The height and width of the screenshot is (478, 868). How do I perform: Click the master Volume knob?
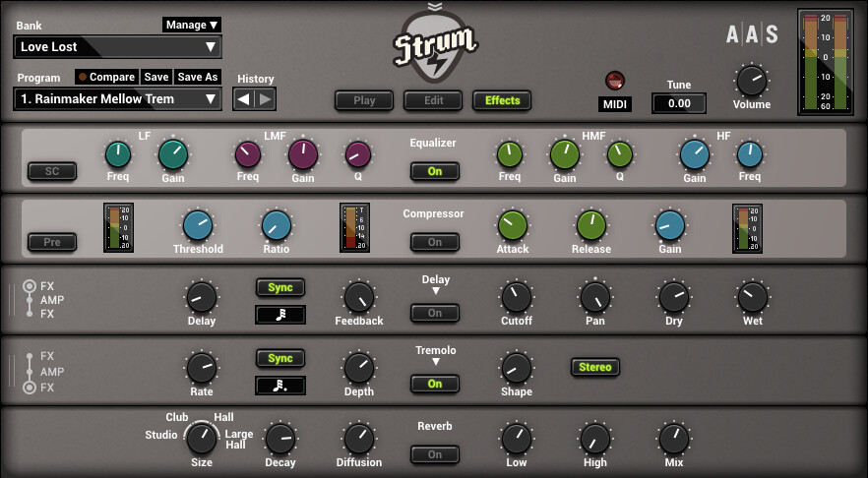[752, 81]
